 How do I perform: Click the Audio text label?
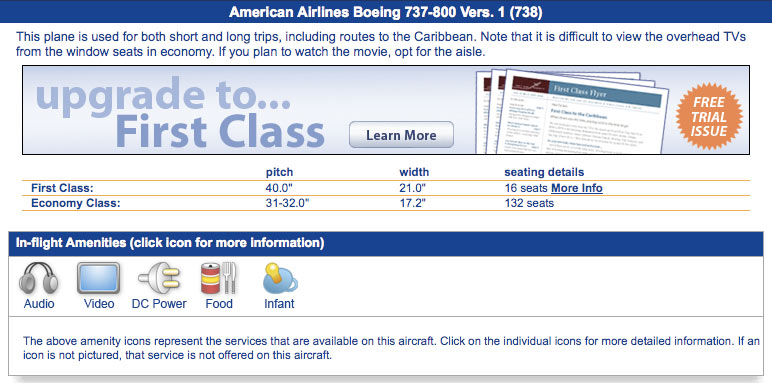[x=39, y=304]
